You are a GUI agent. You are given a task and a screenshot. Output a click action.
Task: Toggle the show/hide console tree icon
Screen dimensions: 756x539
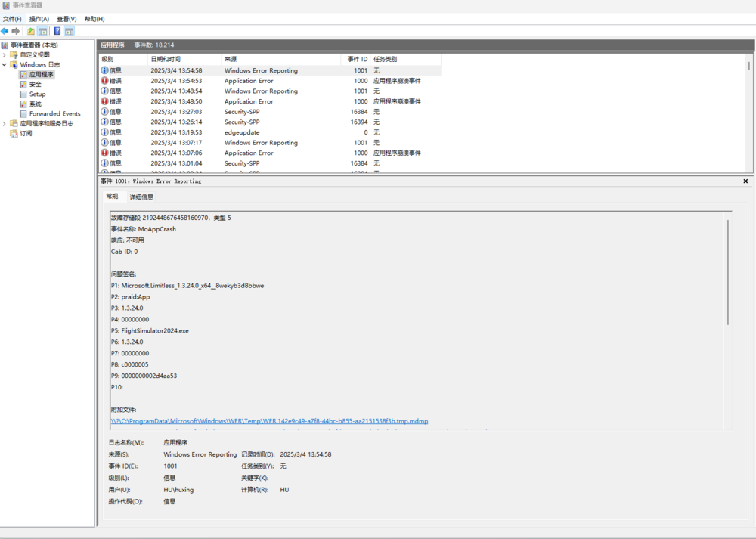[x=43, y=31]
